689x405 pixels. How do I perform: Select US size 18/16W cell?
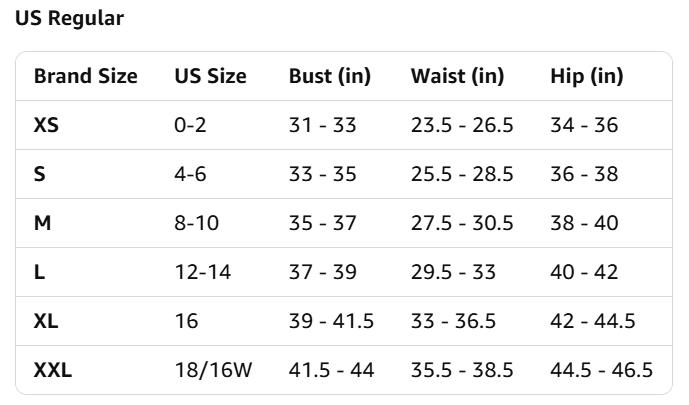(213, 370)
